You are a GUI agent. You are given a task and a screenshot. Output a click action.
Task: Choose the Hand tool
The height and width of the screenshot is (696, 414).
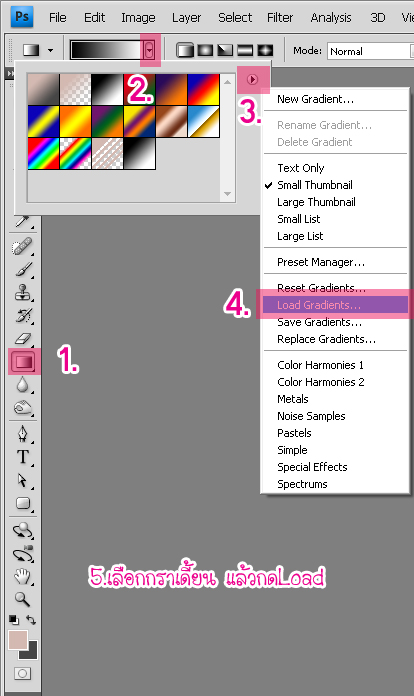22,577
